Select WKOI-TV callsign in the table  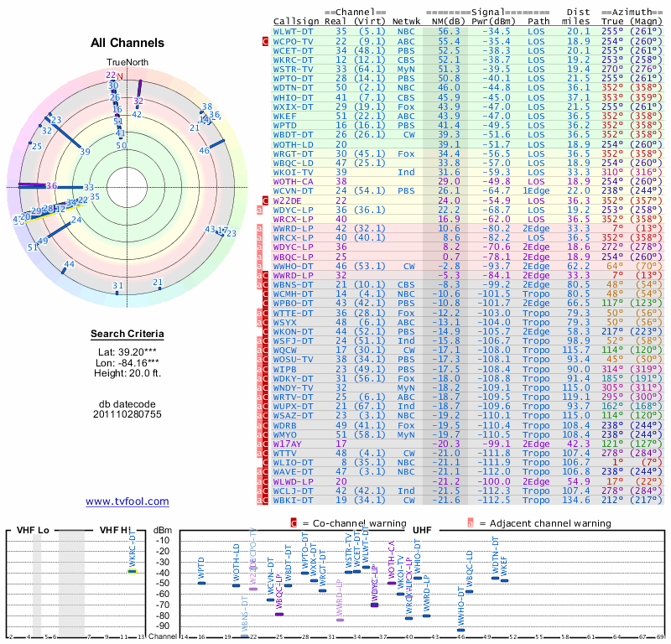[x=293, y=173]
